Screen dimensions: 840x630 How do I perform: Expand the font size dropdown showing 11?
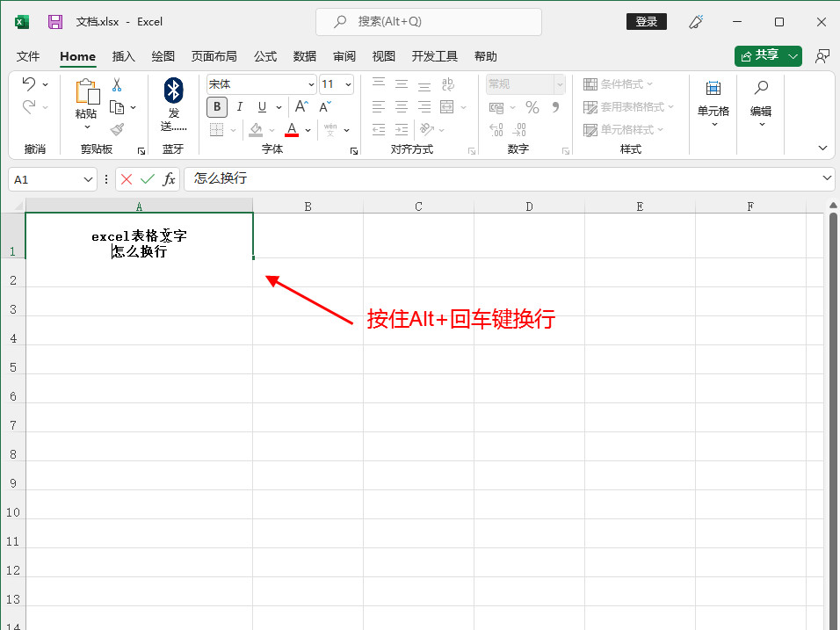[x=348, y=85]
